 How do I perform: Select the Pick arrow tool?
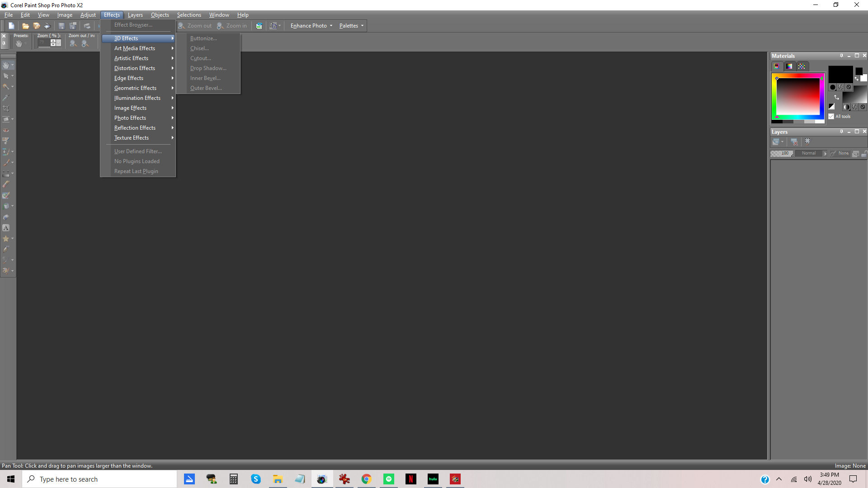tap(6, 76)
